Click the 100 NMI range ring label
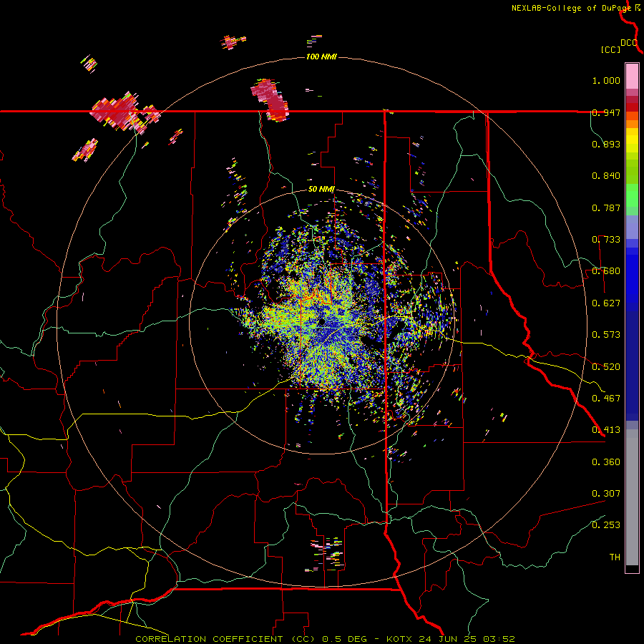Viewport: 644px width, 644px height. click(x=321, y=57)
